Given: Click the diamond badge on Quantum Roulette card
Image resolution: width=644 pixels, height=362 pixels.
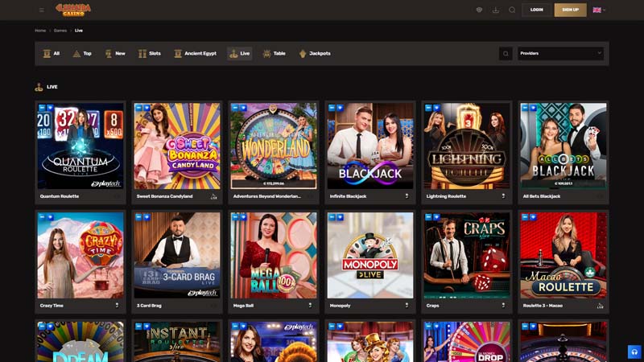Looking at the screenshot, I should point(50,108).
